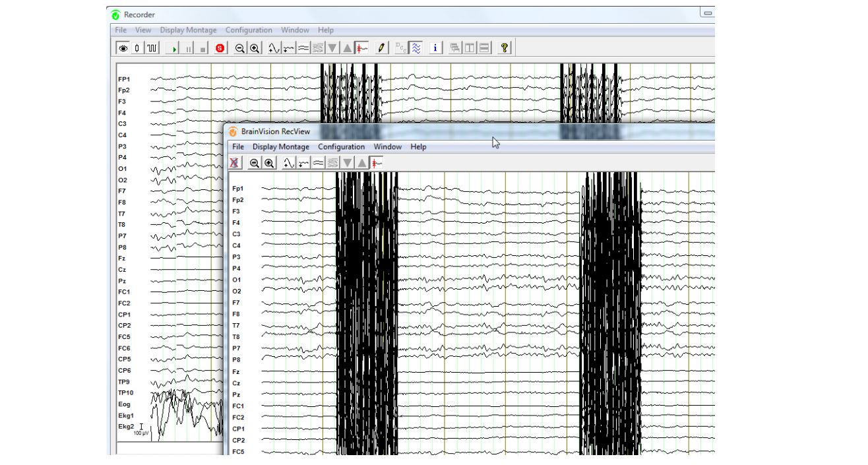This screenshot has width=868, height=465.
Task: Click the Recorder window title bar
Action: pyautogui.click(x=411, y=15)
